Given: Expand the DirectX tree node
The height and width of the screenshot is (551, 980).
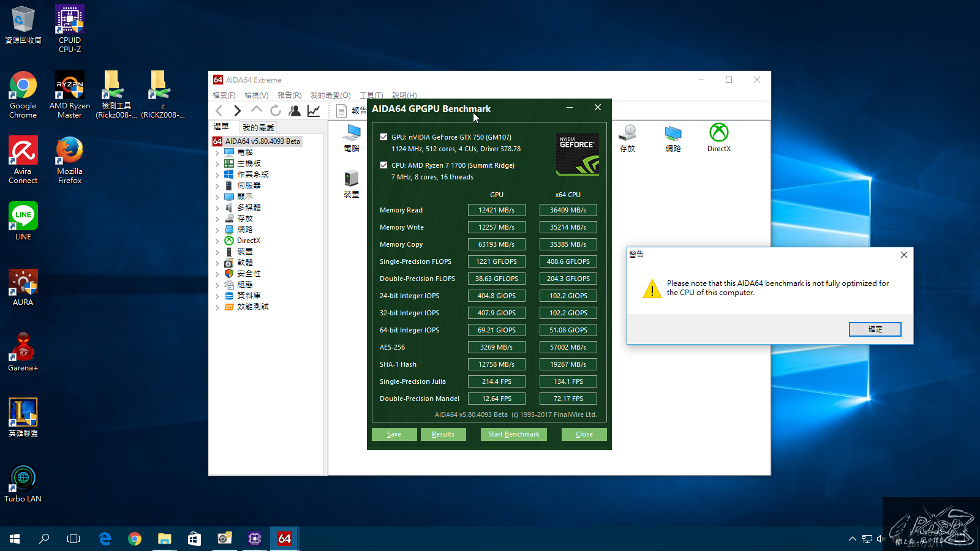Looking at the screenshot, I should click(x=217, y=241).
